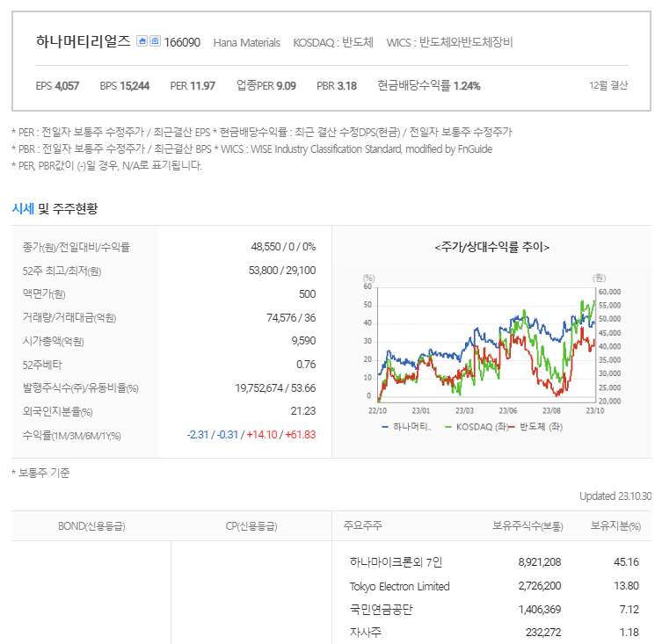
Task: Click the 현금배당수익률 1.24% figure
Action: coord(429,85)
